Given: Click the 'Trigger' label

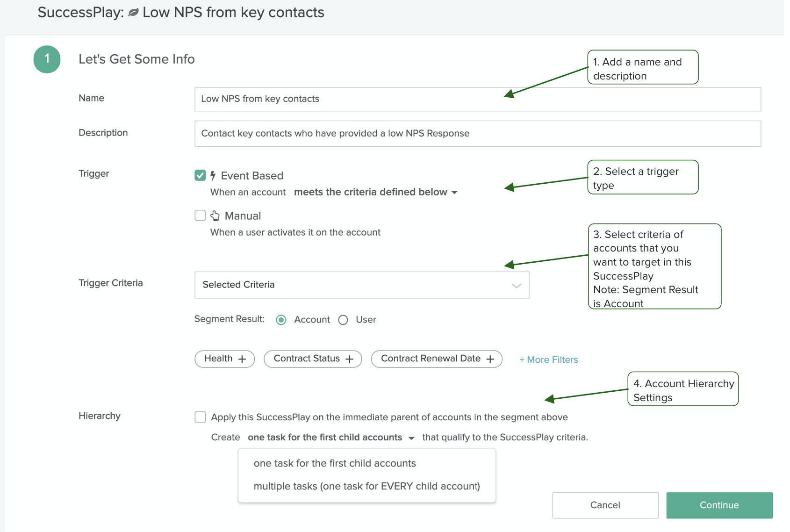Looking at the screenshot, I should point(93,173).
